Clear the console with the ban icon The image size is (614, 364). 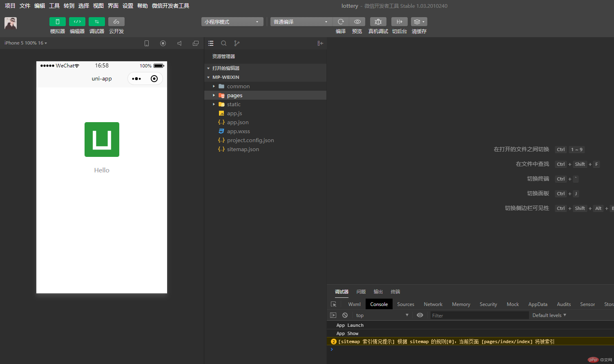345,315
